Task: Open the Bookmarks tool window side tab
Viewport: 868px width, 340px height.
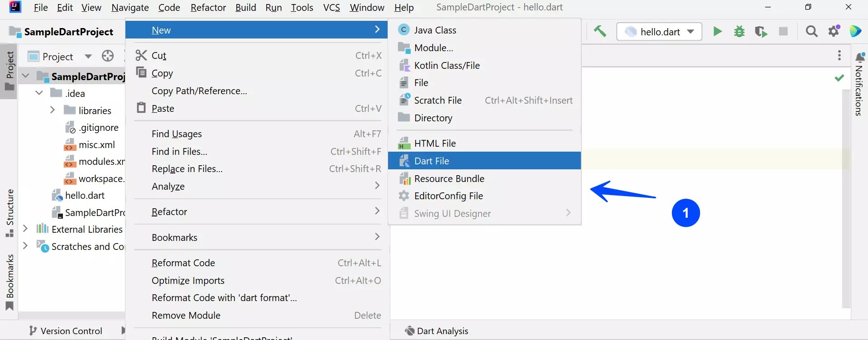Action: coord(10,283)
